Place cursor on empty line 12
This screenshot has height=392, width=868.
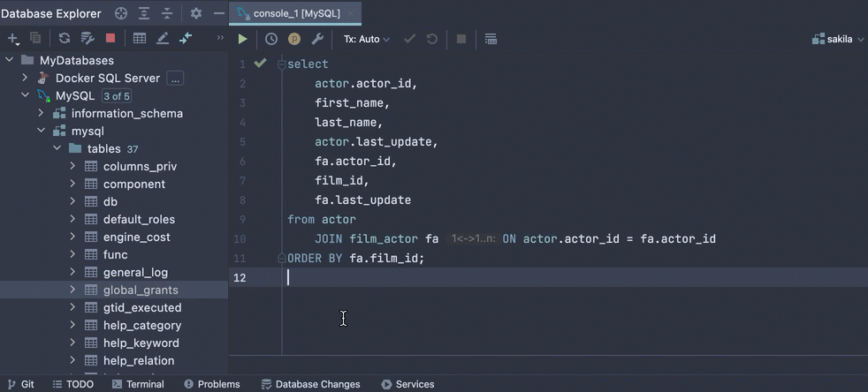point(573,277)
